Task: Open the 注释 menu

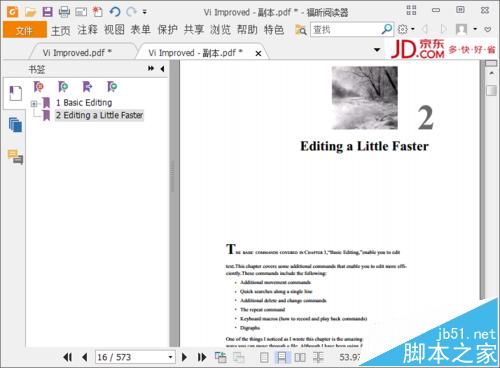Action: (x=87, y=30)
